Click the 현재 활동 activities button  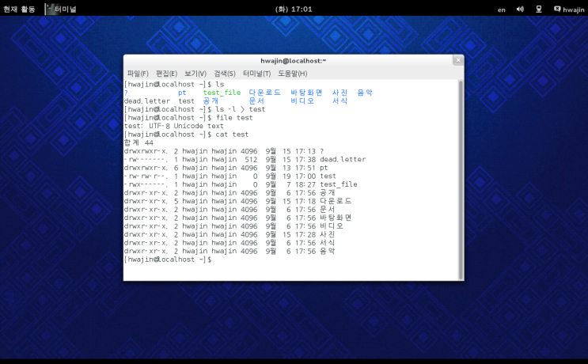point(19,9)
